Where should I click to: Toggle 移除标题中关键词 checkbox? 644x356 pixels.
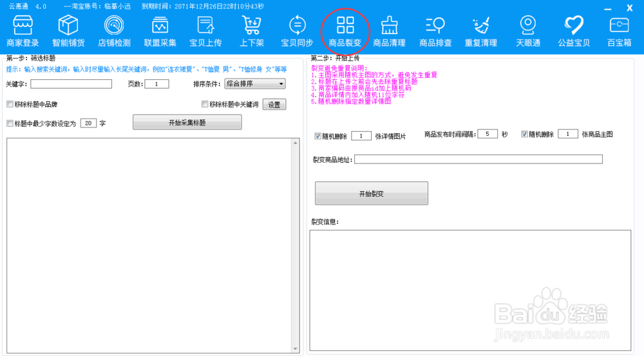coord(205,104)
